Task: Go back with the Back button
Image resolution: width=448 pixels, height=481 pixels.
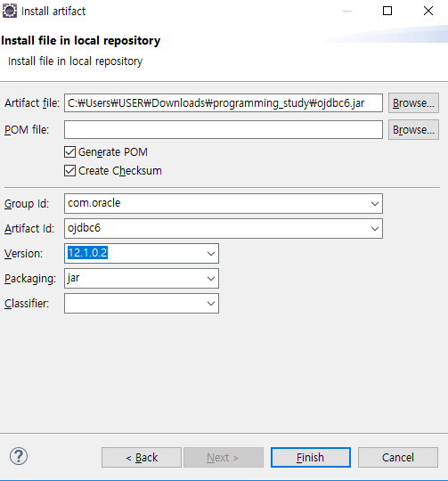Action: (142, 457)
